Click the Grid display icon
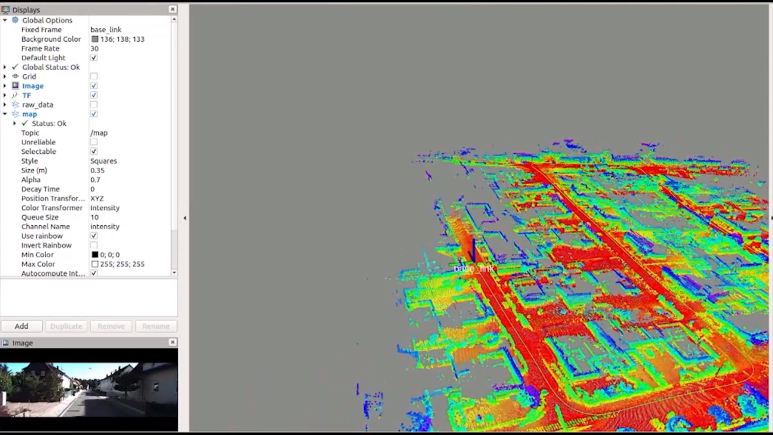The height and width of the screenshot is (435, 773). point(15,76)
